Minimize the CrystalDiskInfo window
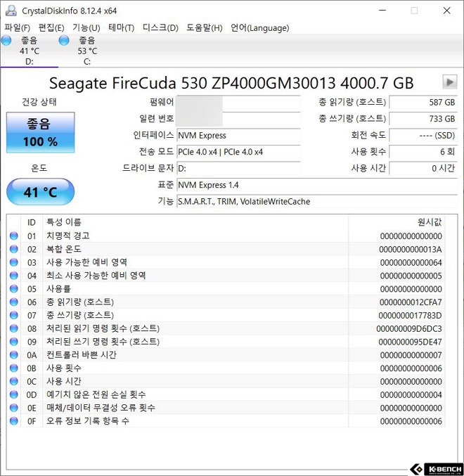This screenshot has width=464, height=476. click(382, 11)
